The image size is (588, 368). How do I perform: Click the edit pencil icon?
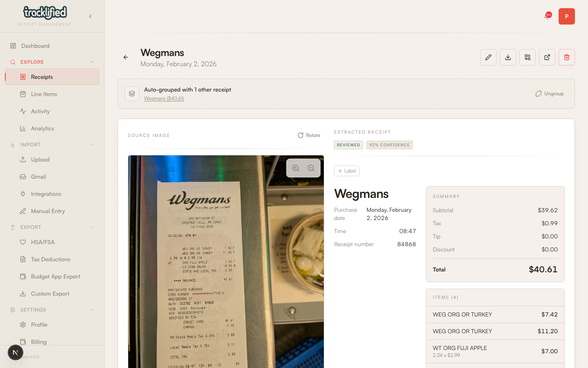[488, 57]
